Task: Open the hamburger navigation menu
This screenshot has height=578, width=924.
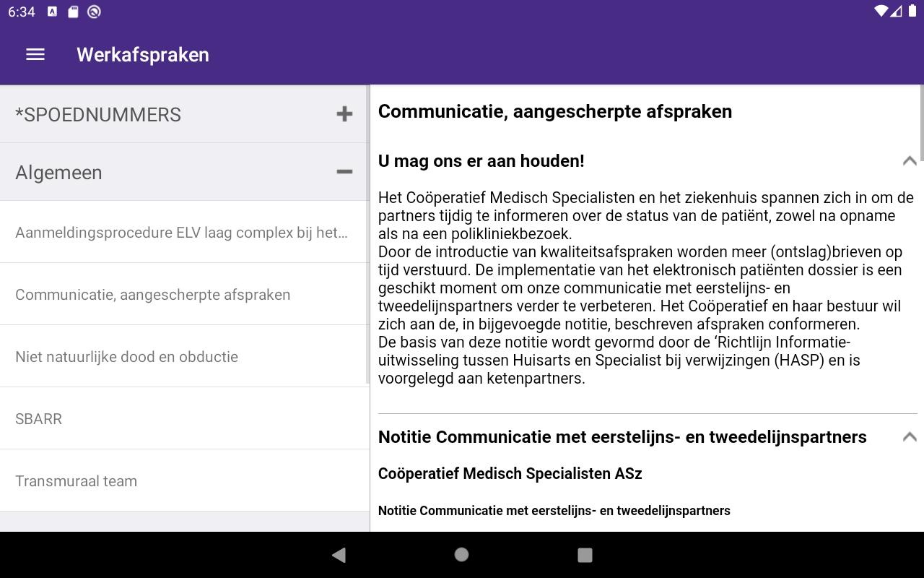Action: pos(35,55)
